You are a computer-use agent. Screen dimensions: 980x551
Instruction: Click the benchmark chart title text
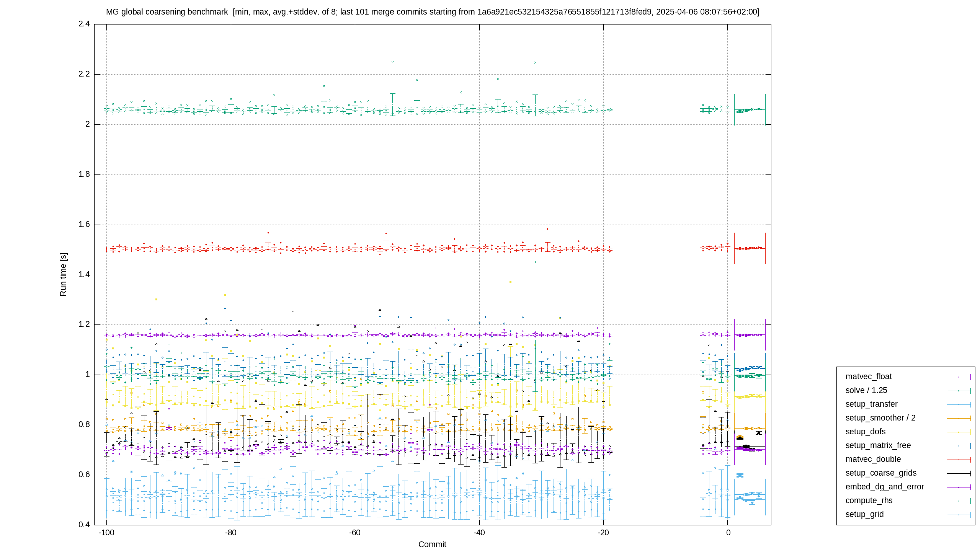433,12
